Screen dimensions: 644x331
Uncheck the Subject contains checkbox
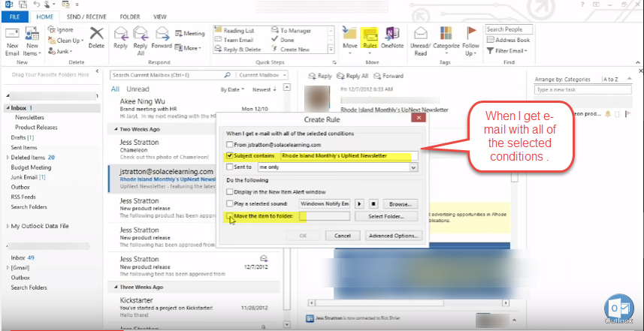[x=231, y=156]
